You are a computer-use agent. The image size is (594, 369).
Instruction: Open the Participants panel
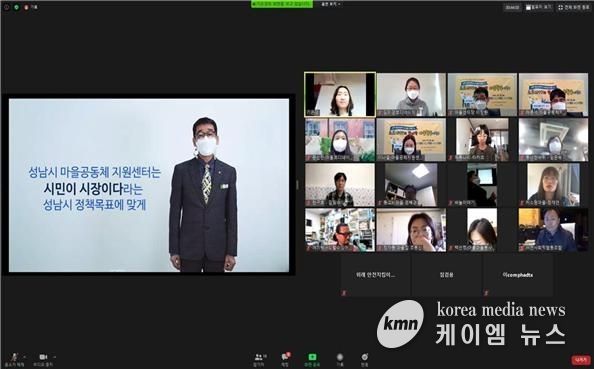[259, 359]
